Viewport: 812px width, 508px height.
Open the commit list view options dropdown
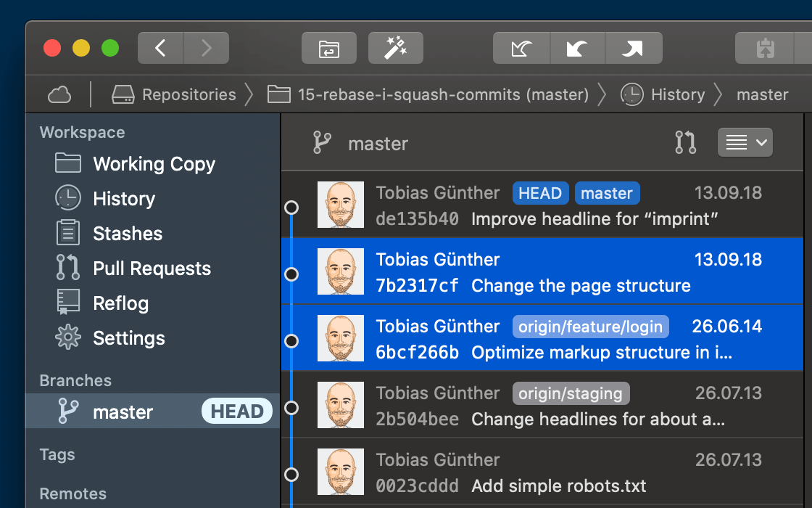click(x=745, y=142)
